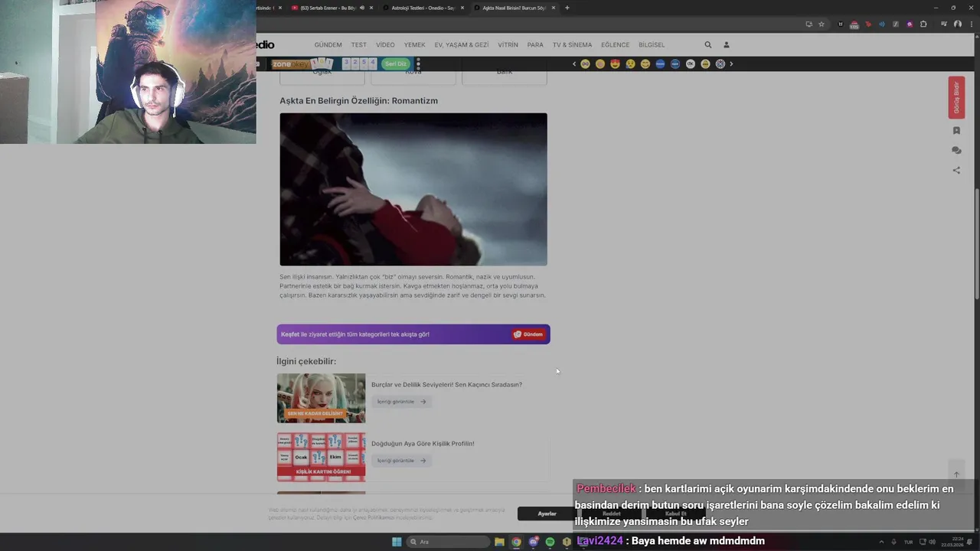
Task: Open the Harley Quinn article thumbnail
Action: [321, 398]
